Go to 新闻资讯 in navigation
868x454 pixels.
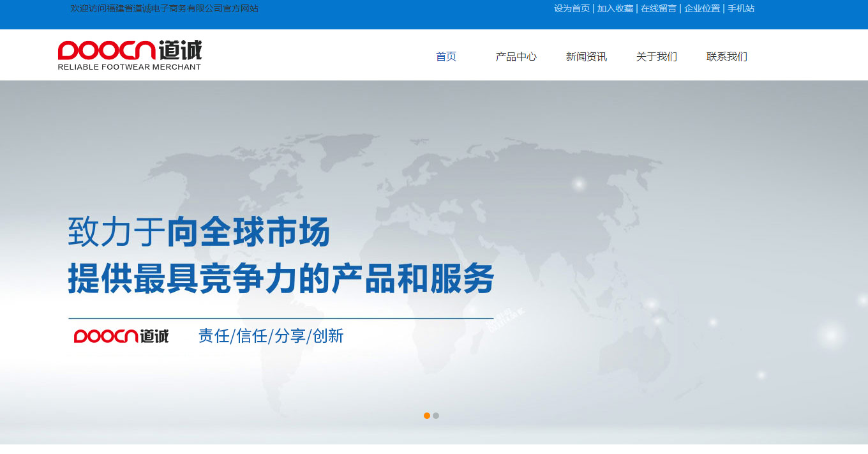pos(587,57)
